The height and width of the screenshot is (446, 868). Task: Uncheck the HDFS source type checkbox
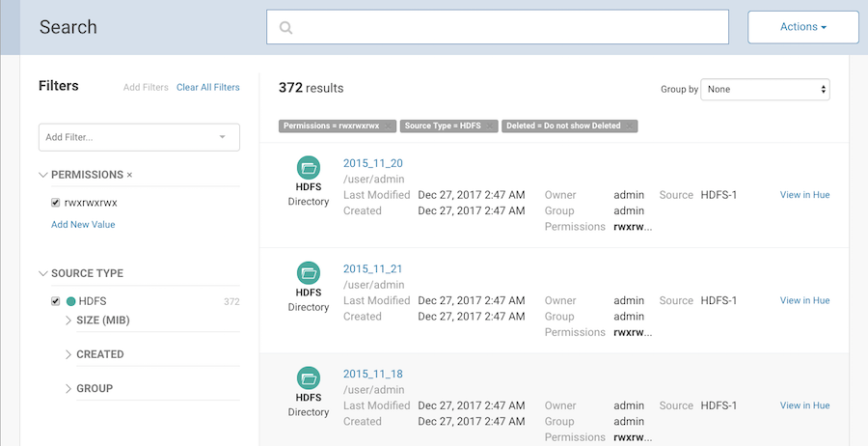56,301
